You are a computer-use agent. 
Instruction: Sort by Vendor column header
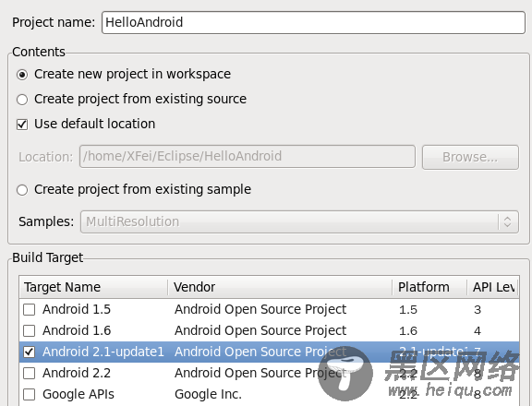click(x=280, y=287)
